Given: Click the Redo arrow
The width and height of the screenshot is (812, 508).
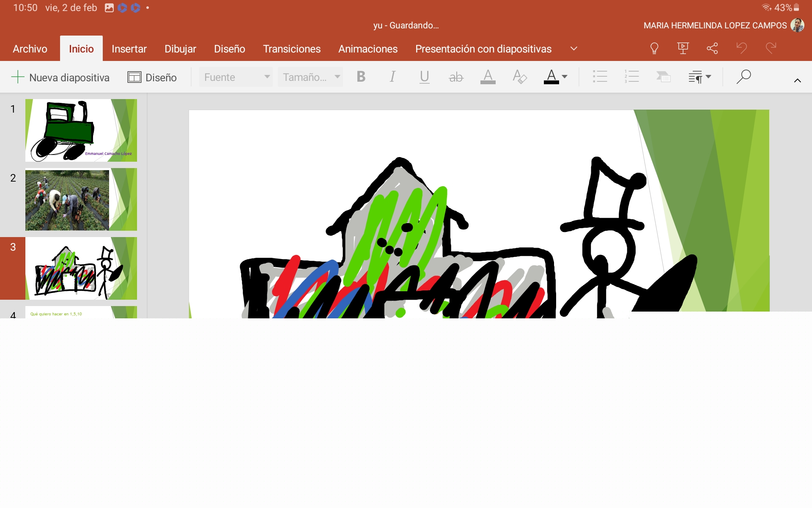Looking at the screenshot, I should click(x=771, y=48).
